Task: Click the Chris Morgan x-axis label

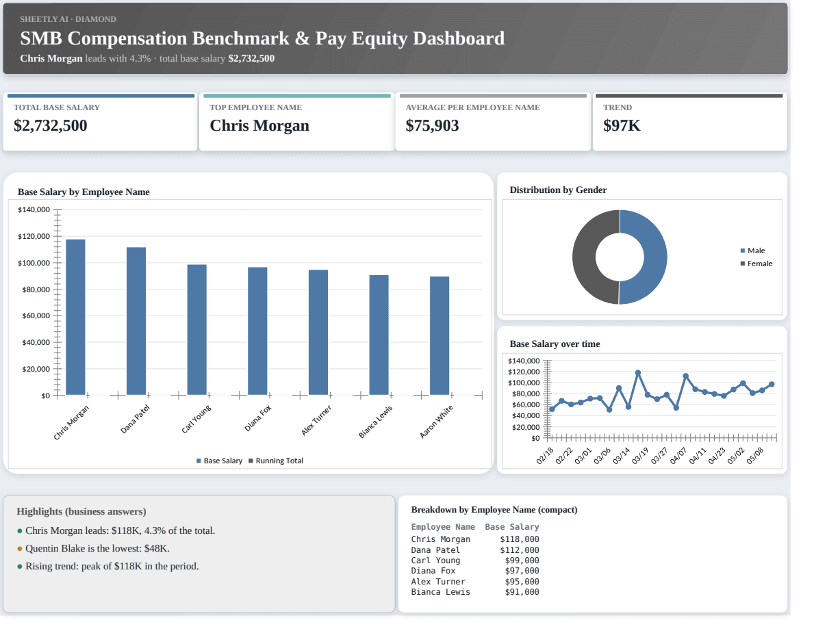Action: (x=71, y=423)
